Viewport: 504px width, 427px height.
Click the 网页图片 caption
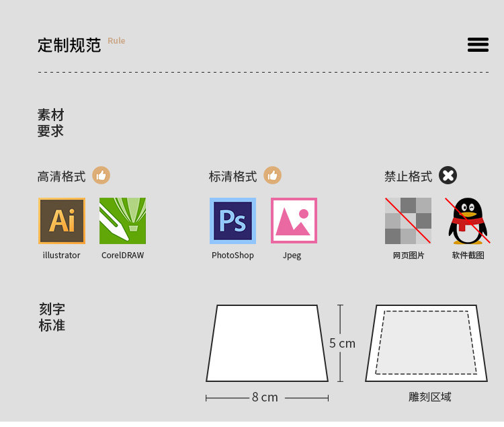(x=409, y=256)
